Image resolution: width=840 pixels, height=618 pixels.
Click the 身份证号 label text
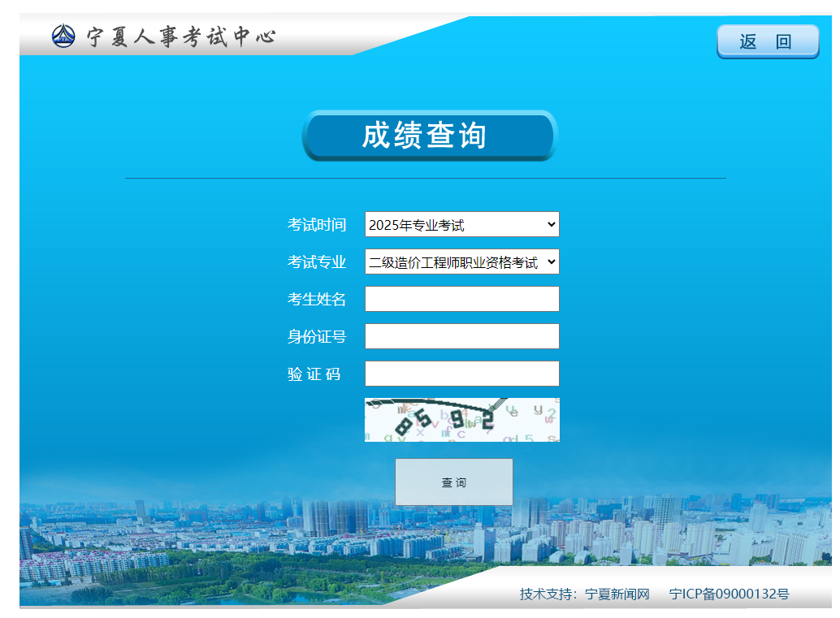(317, 335)
